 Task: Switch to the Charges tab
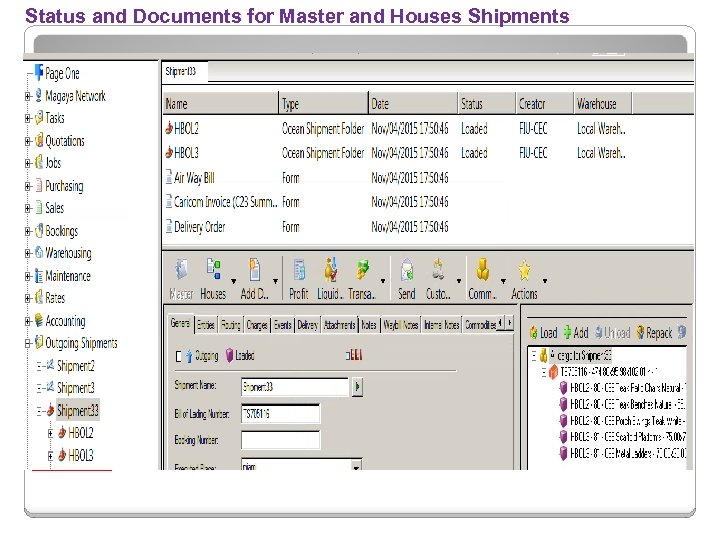pos(257,325)
